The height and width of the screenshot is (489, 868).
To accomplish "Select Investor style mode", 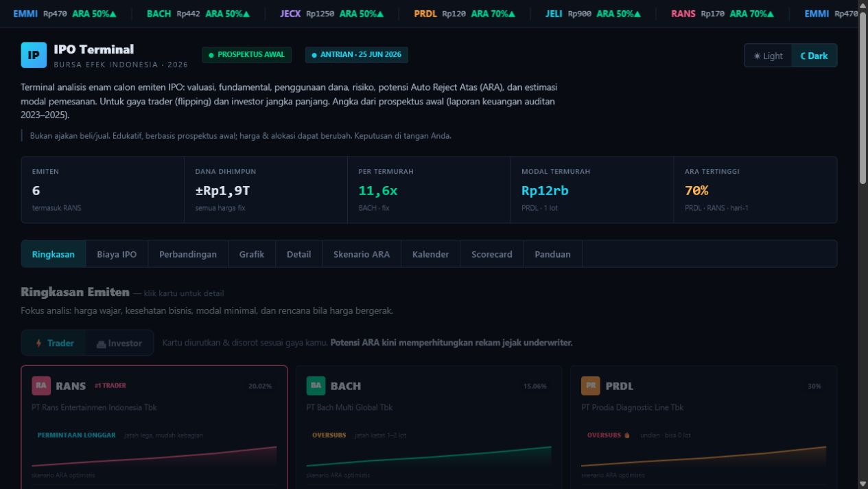I will pyautogui.click(x=119, y=343).
